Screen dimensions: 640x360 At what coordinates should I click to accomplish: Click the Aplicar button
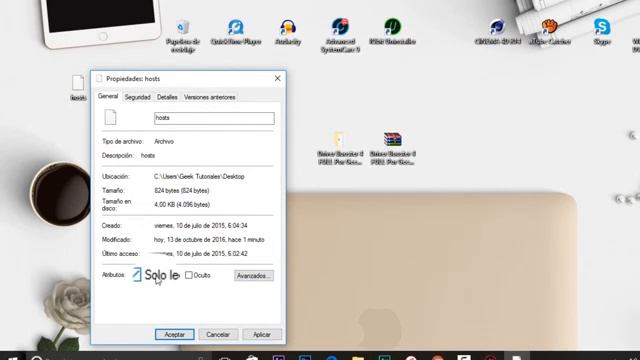coord(262,334)
